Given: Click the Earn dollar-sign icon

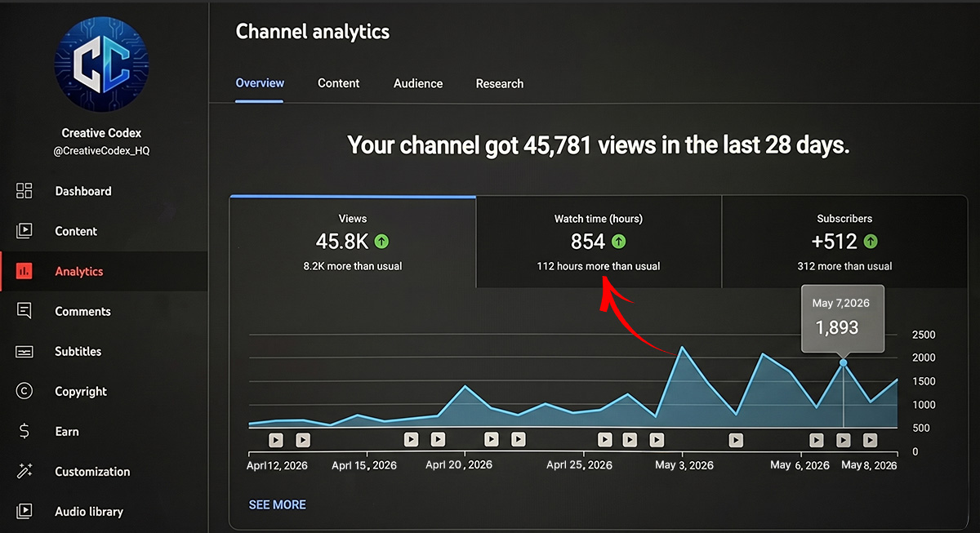Looking at the screenshot, I should [x=24, y=431].
